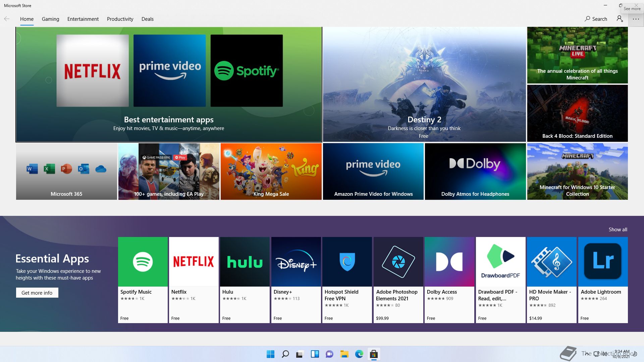Click the Essential Apps heading

(52, 258)
